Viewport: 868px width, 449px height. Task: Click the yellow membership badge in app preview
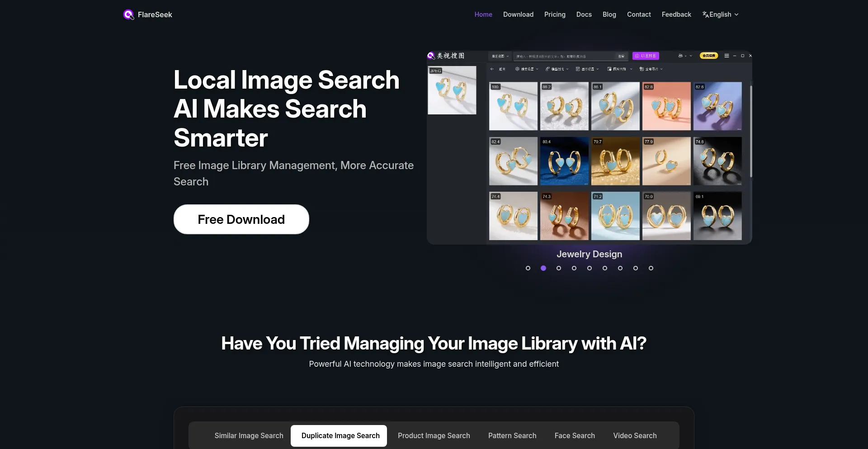pyautogui.click(x=709, y=56)
